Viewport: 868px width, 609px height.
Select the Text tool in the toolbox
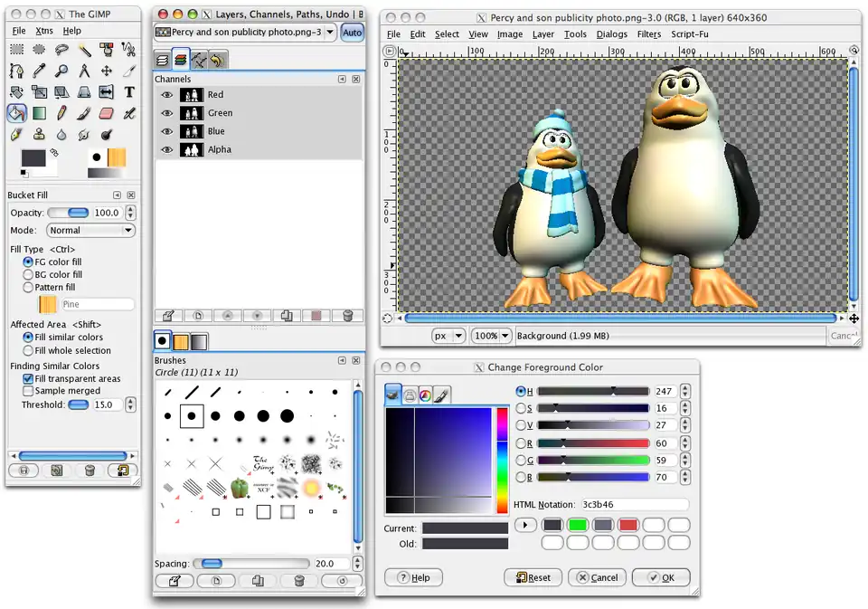[129, 92]
